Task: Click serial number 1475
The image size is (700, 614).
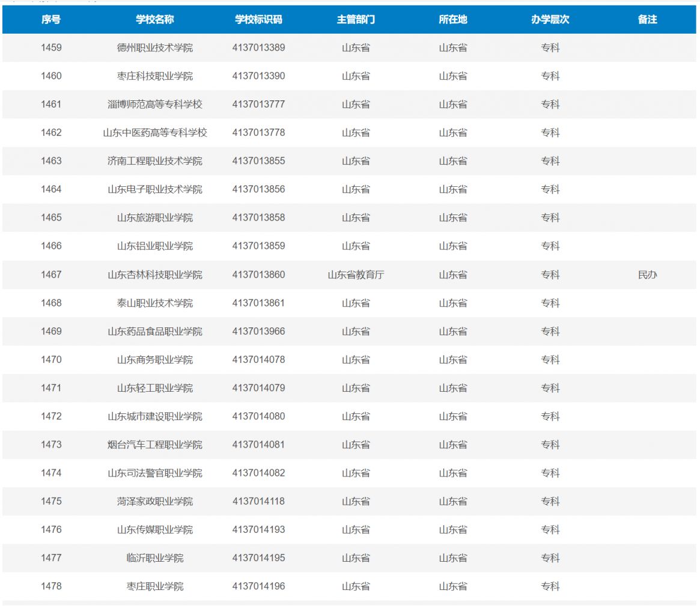Action: click(51, 501)
